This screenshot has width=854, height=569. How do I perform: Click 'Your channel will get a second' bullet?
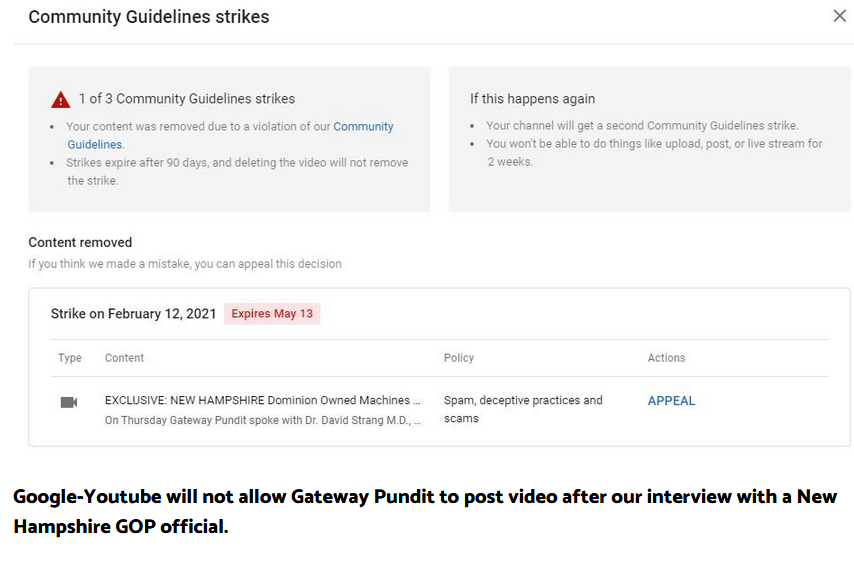tap(642, 125)
